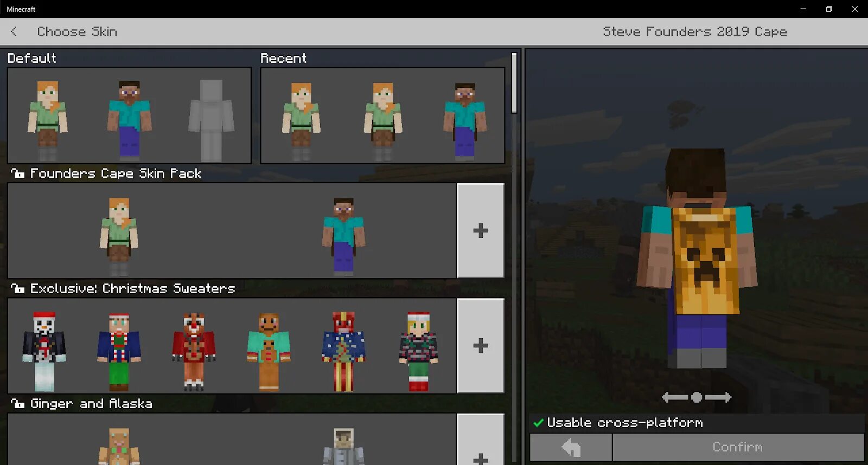Select the red-masked starry blue sweater skin
Image resolution: width=868 pixels, height=465 pixels.
(x=343, y=351)
